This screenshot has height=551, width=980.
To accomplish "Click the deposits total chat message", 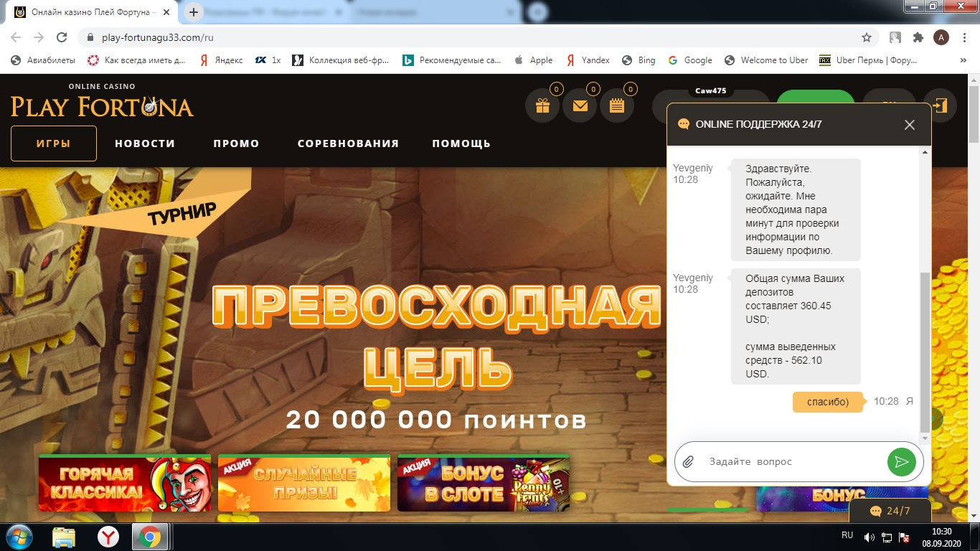I will pos(796,326).
